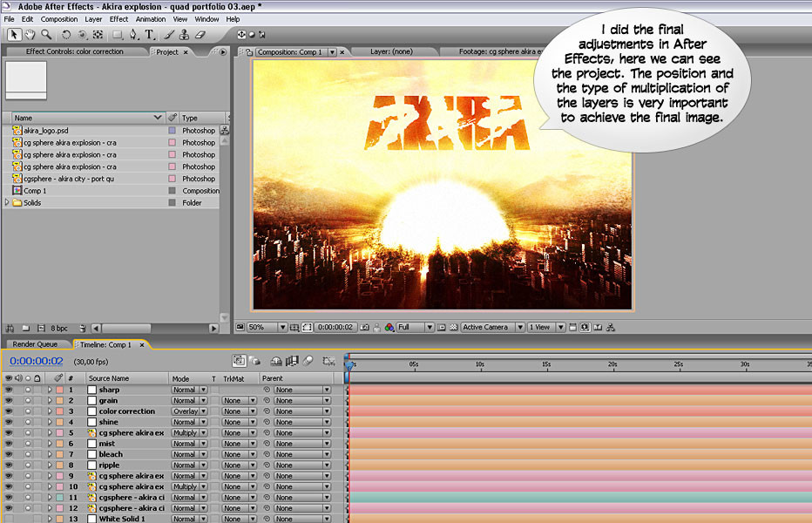Take a snapshot with the camera icon
Image resolution: width=812 pixels, height=523 pixels.
coord(364,328)
